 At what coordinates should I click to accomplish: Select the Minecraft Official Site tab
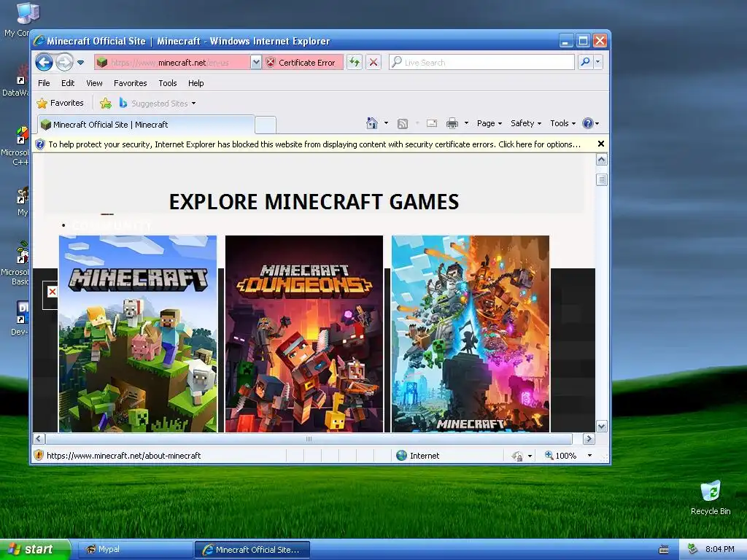[x=146, y=125]
